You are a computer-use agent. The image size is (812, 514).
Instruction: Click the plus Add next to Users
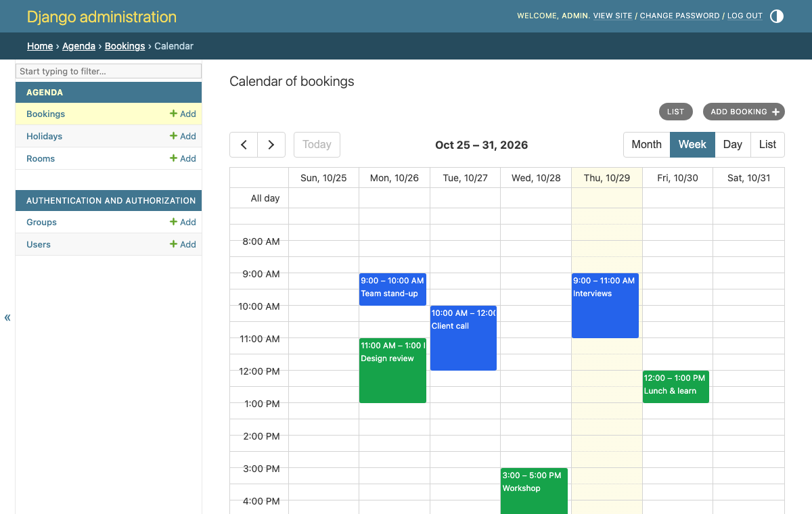183,244
